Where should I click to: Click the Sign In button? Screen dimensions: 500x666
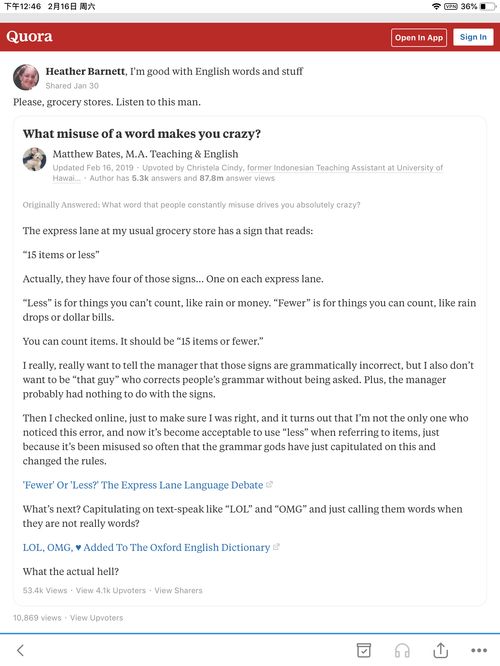click(x=473, y=37)
